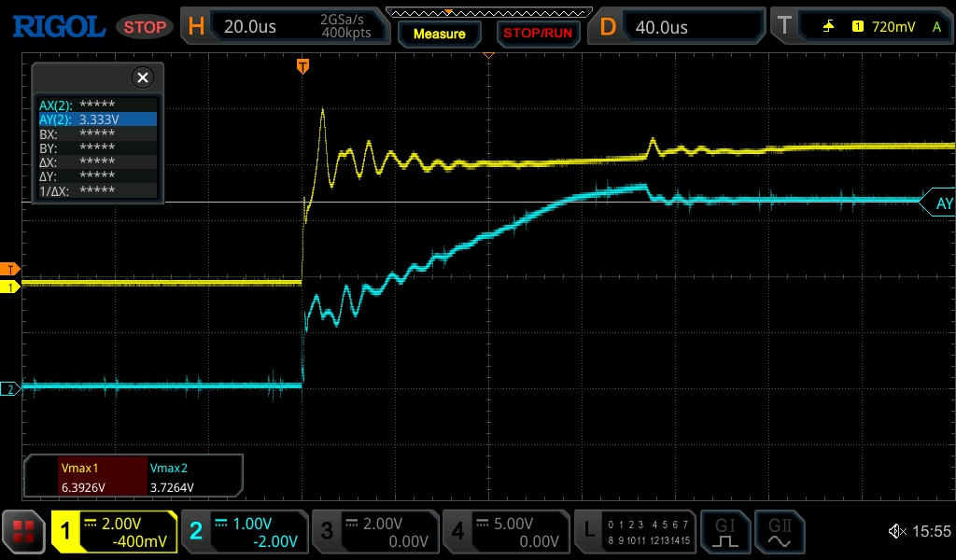Close the cursor readout panel
Image resolution: width=956 pixels, height=560 pixels.
click(x=142, y=77)
